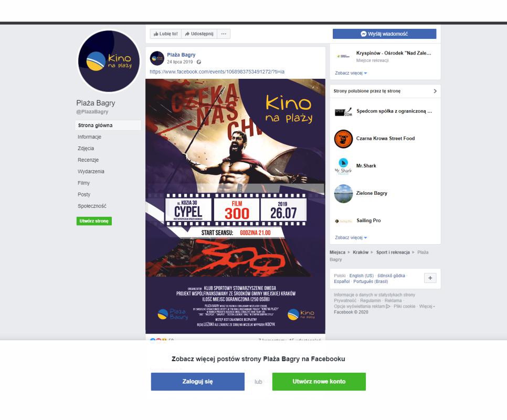Viewport: 507px width, 420px height.
Task: Click the Zielone Bagry round thumbnail
Action: click(343, 193)
